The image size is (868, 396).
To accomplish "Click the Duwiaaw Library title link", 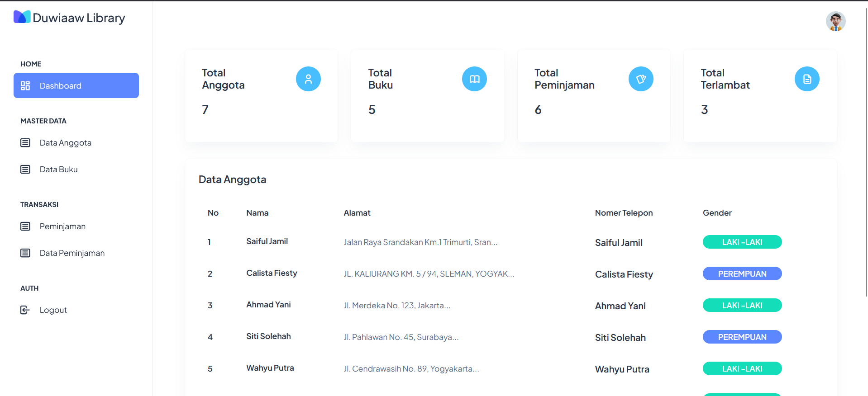I will (79, 18).
